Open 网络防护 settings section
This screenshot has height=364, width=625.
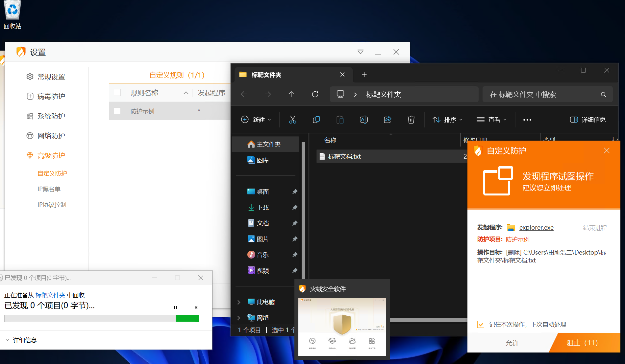(46, 136)
